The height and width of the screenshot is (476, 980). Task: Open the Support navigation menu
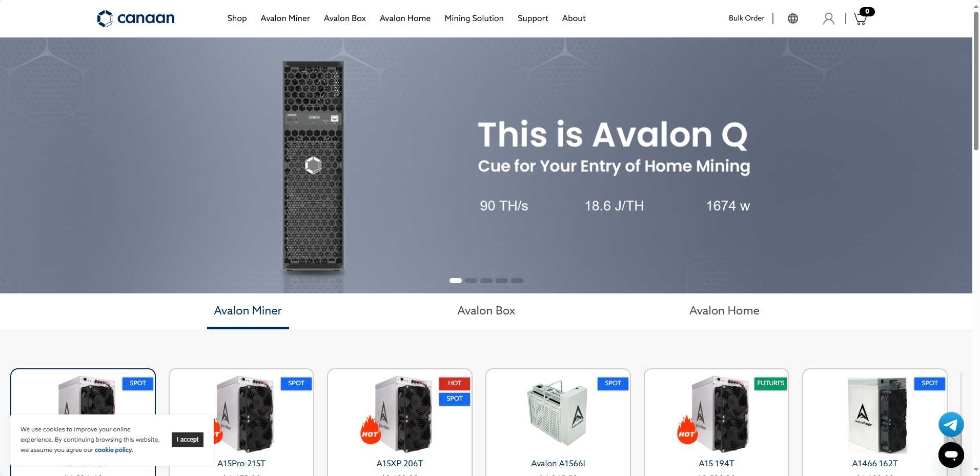click(533, 18)
